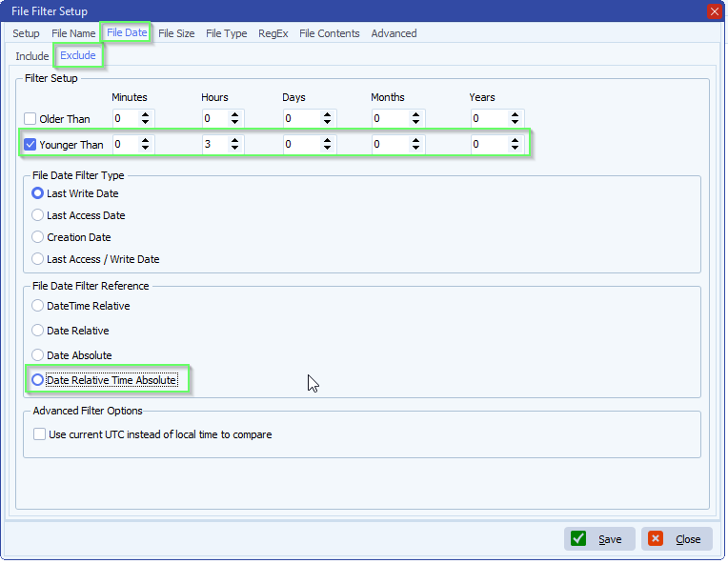Increase Older Than hours with up arrow
The width and height of the screenshot is (728, 564).
pos(235,114)
